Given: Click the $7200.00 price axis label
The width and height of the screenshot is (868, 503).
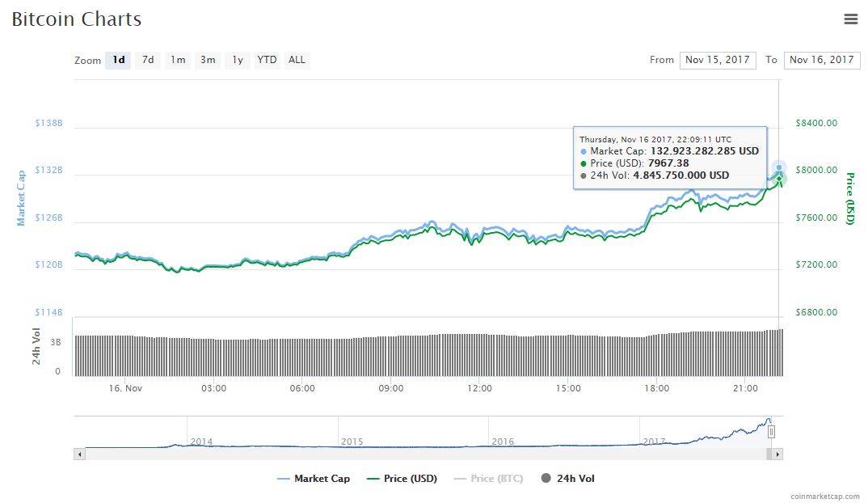Looking at the screenshot, I should (x=816, y=264).
